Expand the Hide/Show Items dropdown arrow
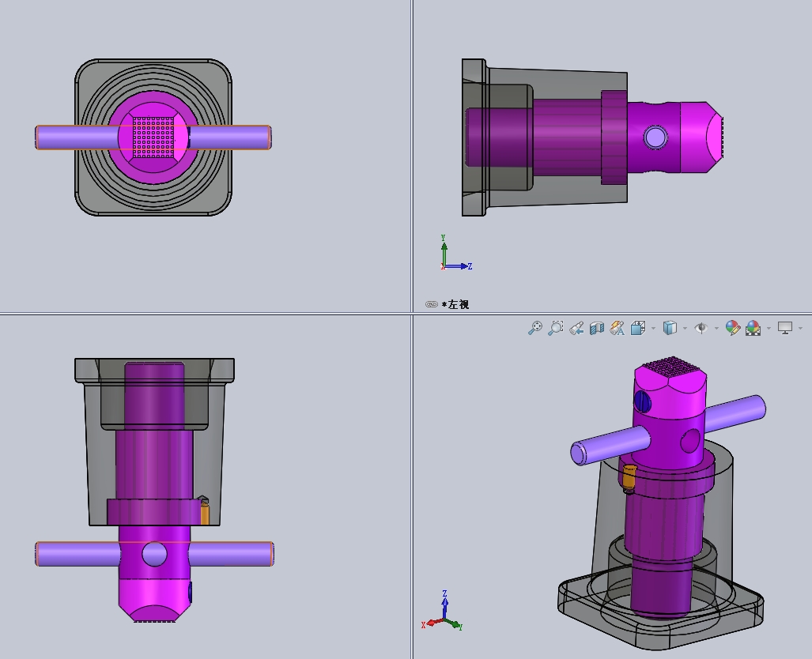The image size is (812, 659). tap(716, 328)
